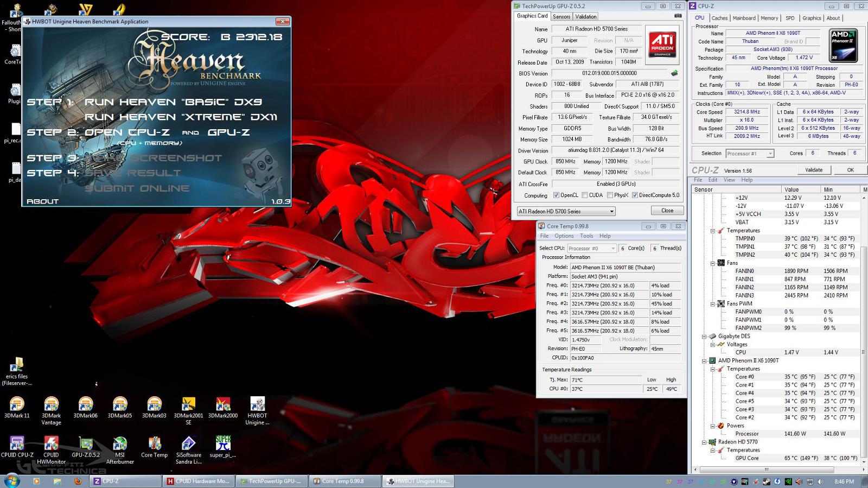Open the Options menu in Core Temp
Screen dimensions: 868x488
click(x=564, y=236)
